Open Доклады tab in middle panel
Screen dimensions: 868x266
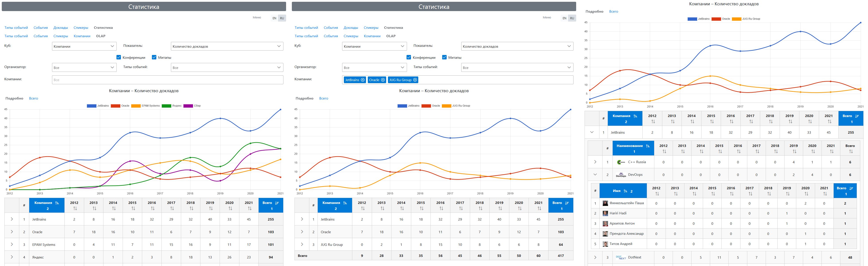point(351,28)
